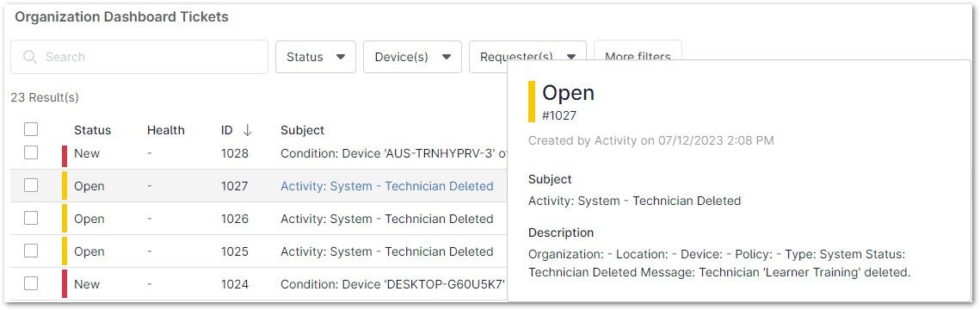The image size is (980, 310).
Task: Click the Created by Activity timestamp line
Action: pyautogui.click(x=650, y=140)
